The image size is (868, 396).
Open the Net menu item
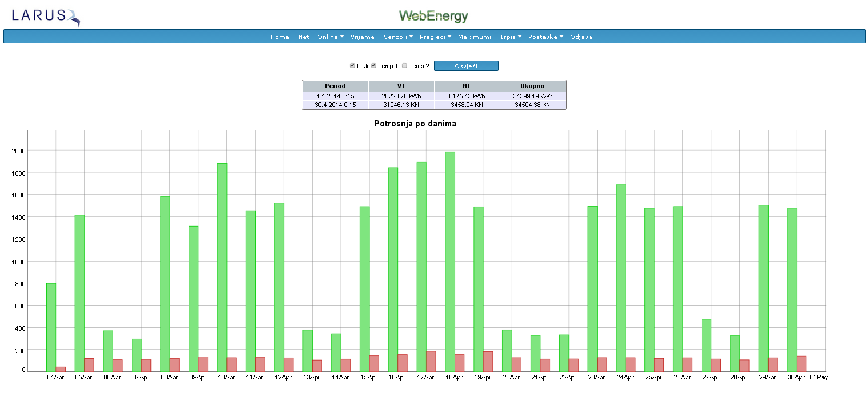click(x=304, y=37)
